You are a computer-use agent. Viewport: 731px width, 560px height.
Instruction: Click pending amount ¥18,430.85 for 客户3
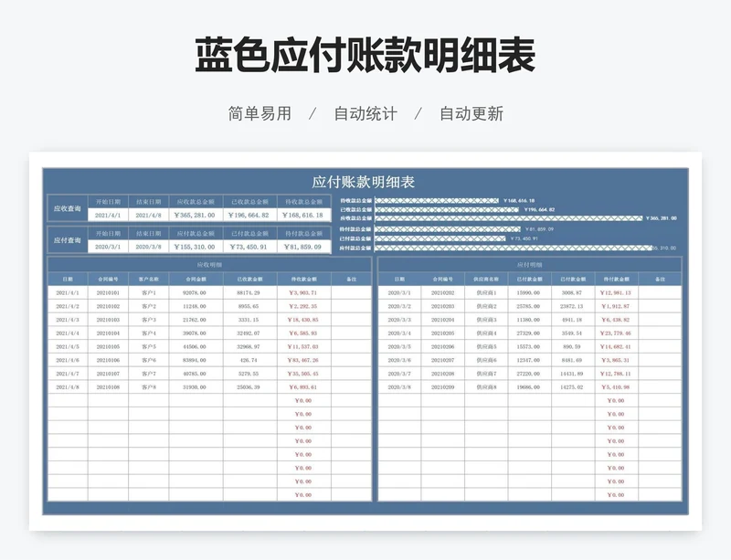[304, 320]
